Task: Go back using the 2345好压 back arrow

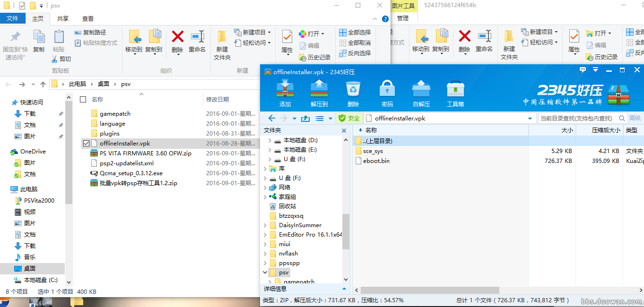Action: click(271, 118)
